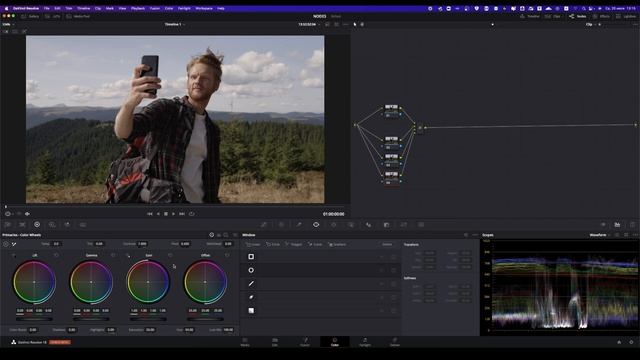Reset the Offset wheel

tap(227, 255)
